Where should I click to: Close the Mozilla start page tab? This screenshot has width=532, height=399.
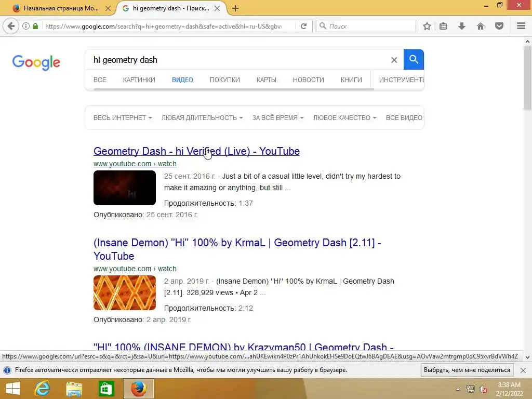(x=108, y=8)
